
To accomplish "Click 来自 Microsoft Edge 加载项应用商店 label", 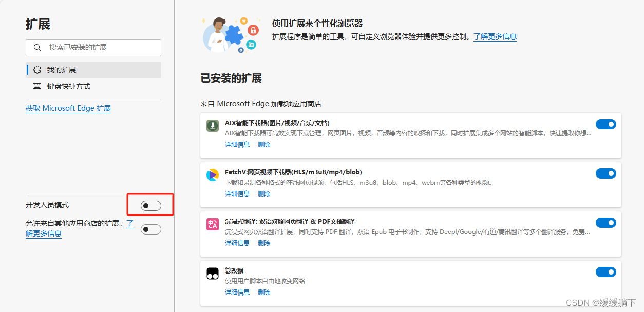I will click(261, 104).
